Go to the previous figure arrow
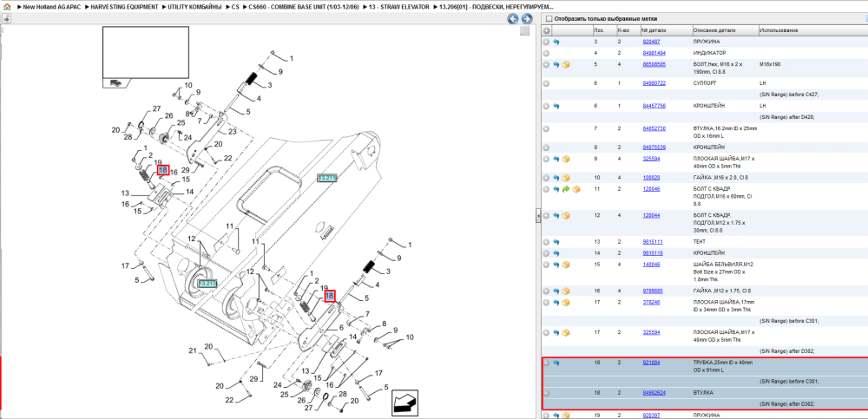Screen dimensions: 868x419 click(513, 19)
